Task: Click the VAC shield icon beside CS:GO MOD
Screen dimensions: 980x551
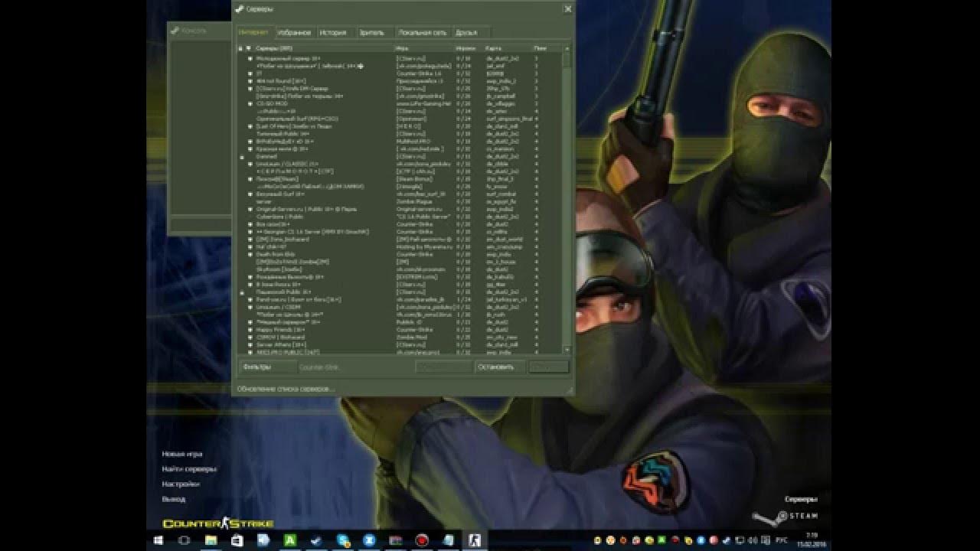Action: coord(250,104)
